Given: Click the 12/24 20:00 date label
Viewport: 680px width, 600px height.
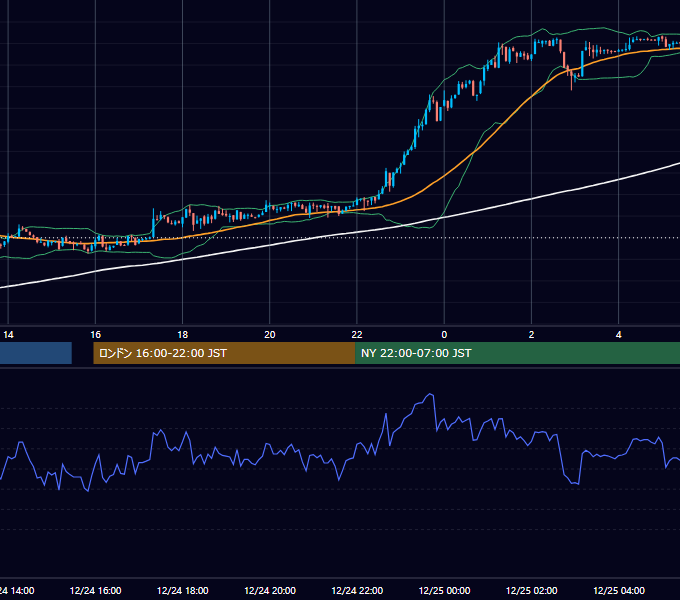Looking at the screenshot, I should [x=270, y=590].
